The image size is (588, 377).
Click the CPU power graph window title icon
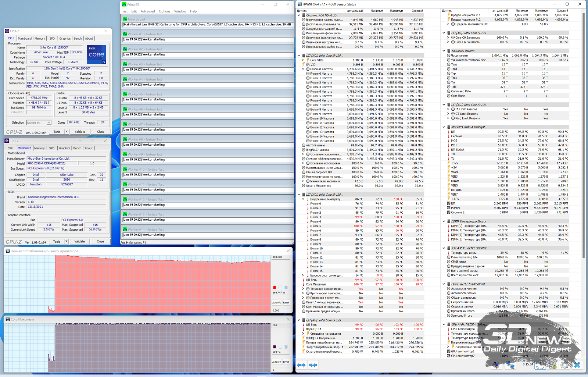pos(8,251)
